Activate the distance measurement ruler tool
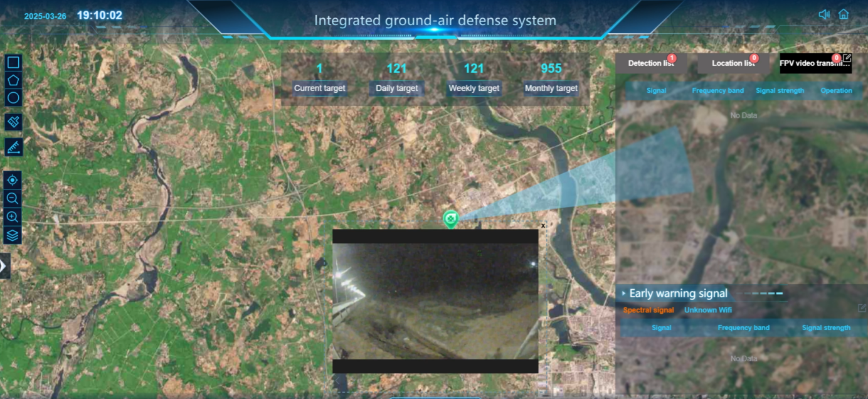The height and width of the screenshot is (399, 868). point(13,147)
